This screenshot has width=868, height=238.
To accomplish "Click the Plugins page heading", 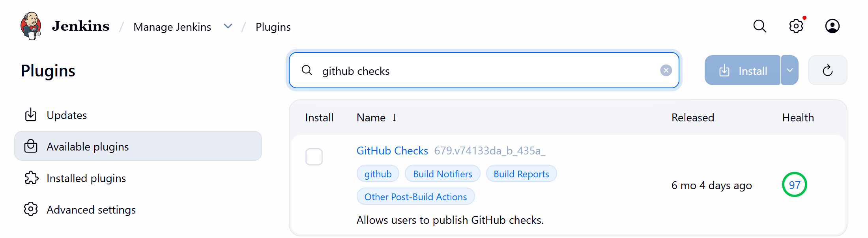I will tap(48, 71).
